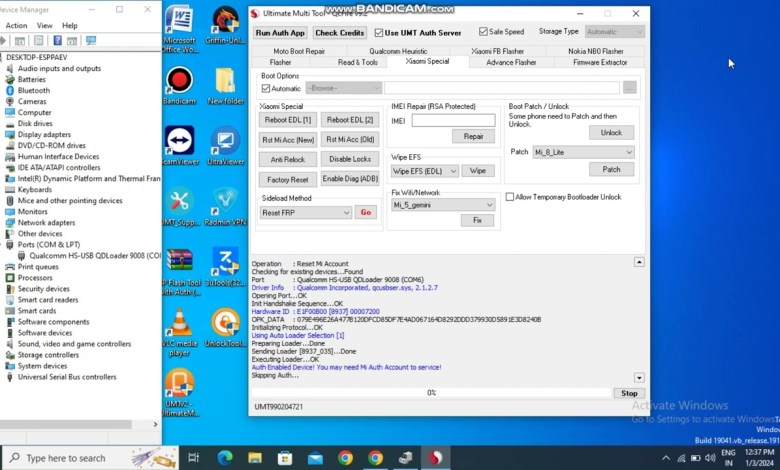Click the Rst Mi Acc (New) button
780x470 pixels.
288,139
